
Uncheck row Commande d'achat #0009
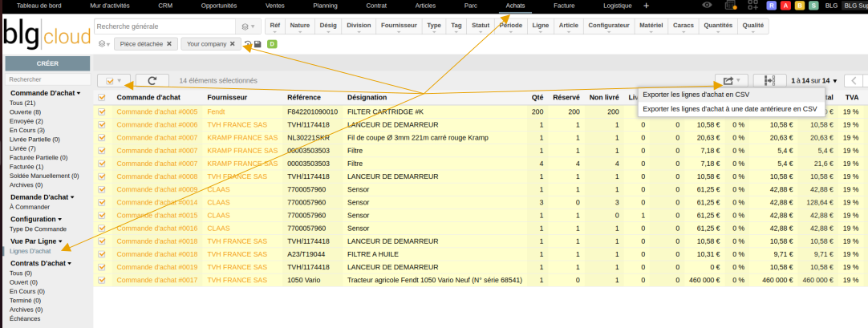tap(101, 189)
